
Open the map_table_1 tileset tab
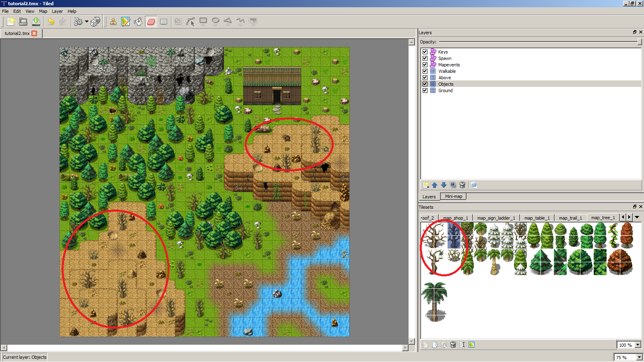pos(537,218)
